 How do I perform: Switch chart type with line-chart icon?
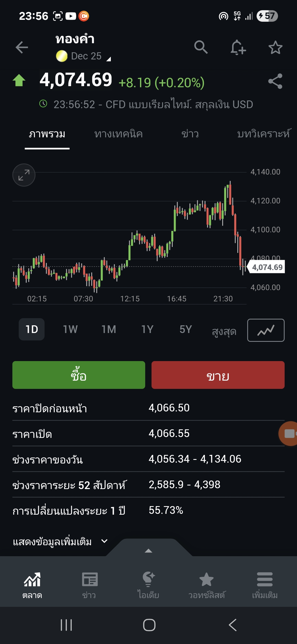[266, 330]
